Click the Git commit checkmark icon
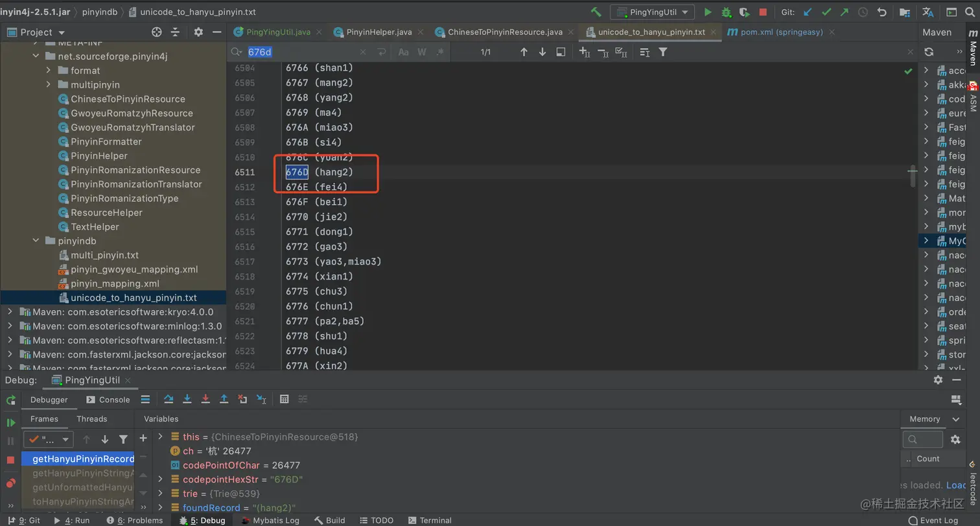The height and width of the screenshot is (526, 980). click(826, 12)
